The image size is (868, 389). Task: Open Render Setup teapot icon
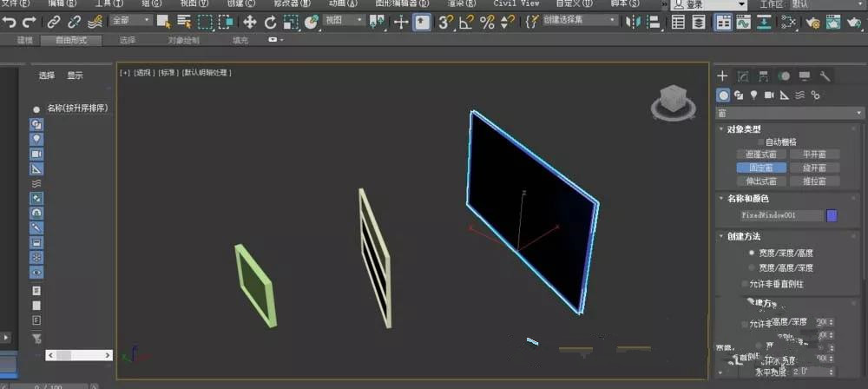point(812,23)
